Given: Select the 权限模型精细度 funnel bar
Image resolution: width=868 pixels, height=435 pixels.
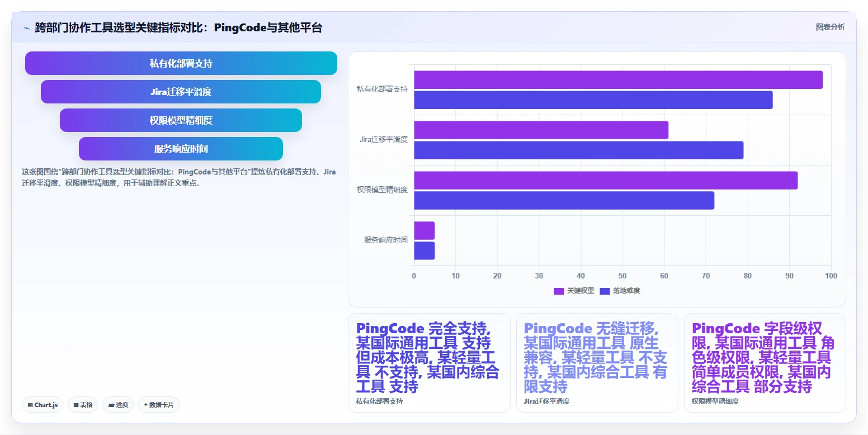Looking at the screenshot, I should pos(181,120).
